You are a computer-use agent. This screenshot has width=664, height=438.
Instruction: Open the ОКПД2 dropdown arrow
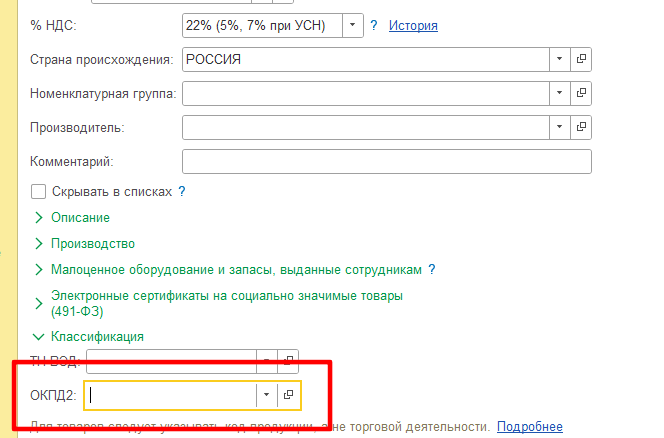[x=266, y=395]
